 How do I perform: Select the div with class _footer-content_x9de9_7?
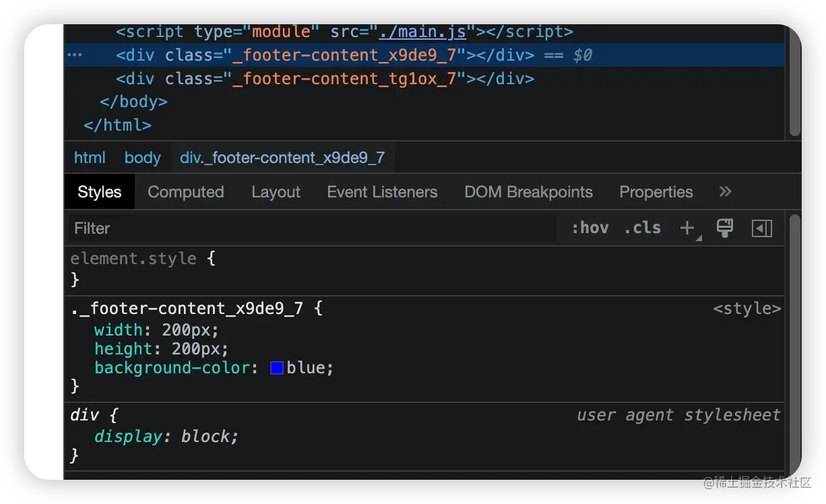[x=424, y=55]
